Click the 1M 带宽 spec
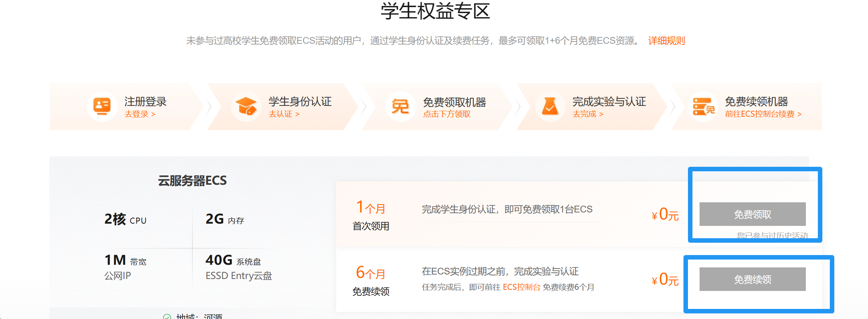 pos(125,260)
